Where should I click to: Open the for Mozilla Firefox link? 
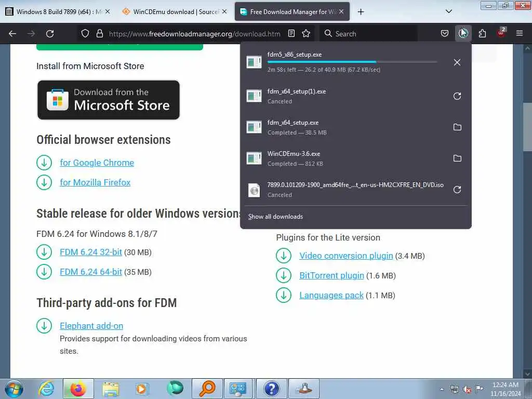(95, 182)
